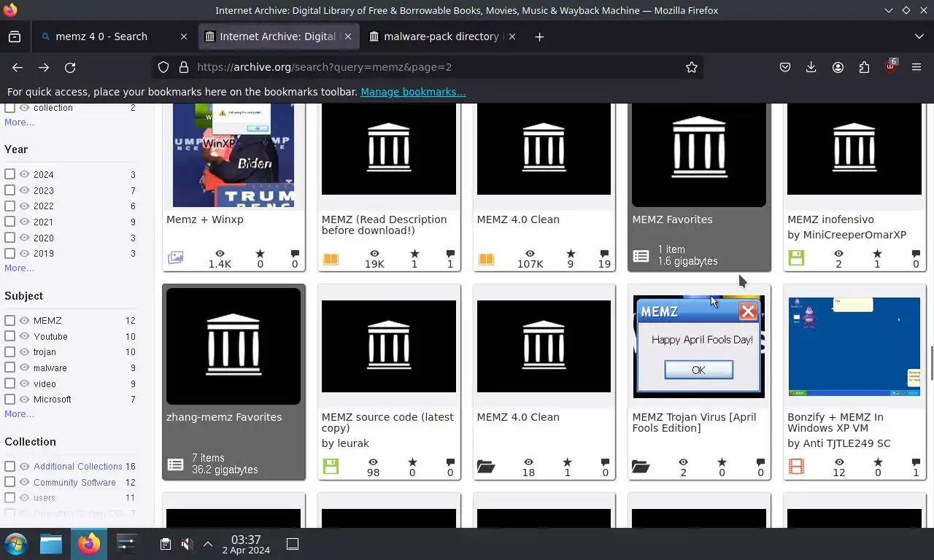The width and height of the screenshot is (934, 560).
Task: Click image media icon on Memz + Winxp card
Action: (175, 257)
